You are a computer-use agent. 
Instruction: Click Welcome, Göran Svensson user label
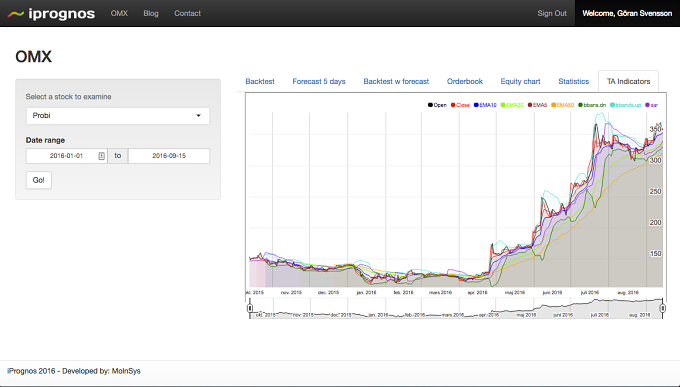click(627, 13)
